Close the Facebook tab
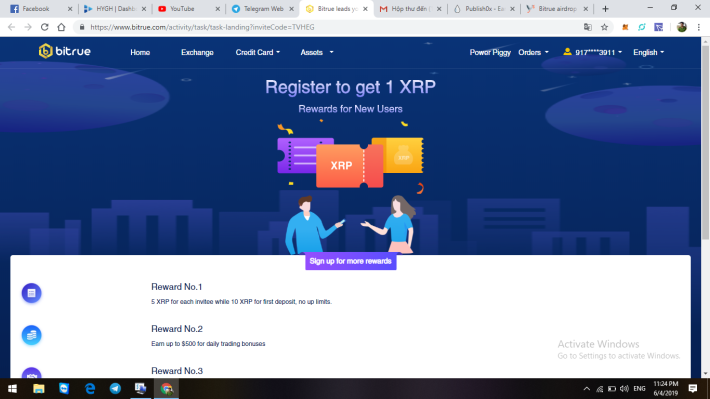This screenshot has width=710, height=399. [x=70, y=9]
